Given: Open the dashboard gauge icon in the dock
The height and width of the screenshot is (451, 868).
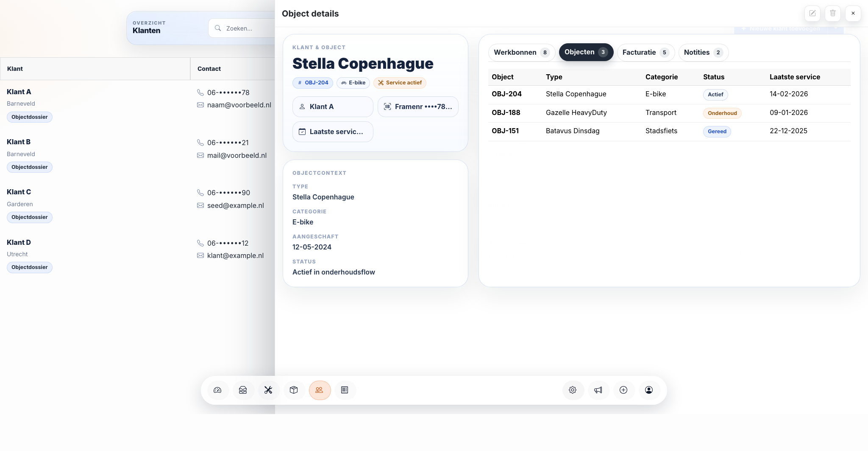Looking at the screenshot, I should 217,390.
